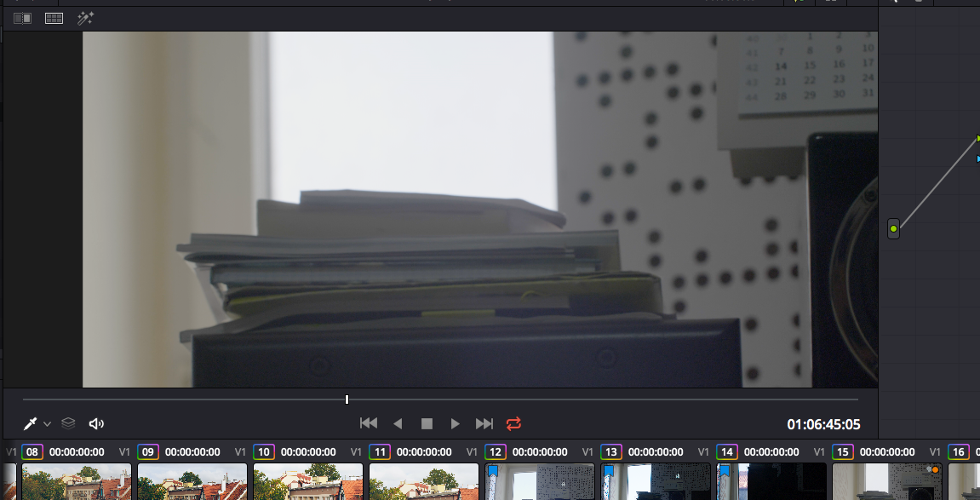Open the split screen grid view
Viewport: 980px width, 500px height.
coord(54,19)
